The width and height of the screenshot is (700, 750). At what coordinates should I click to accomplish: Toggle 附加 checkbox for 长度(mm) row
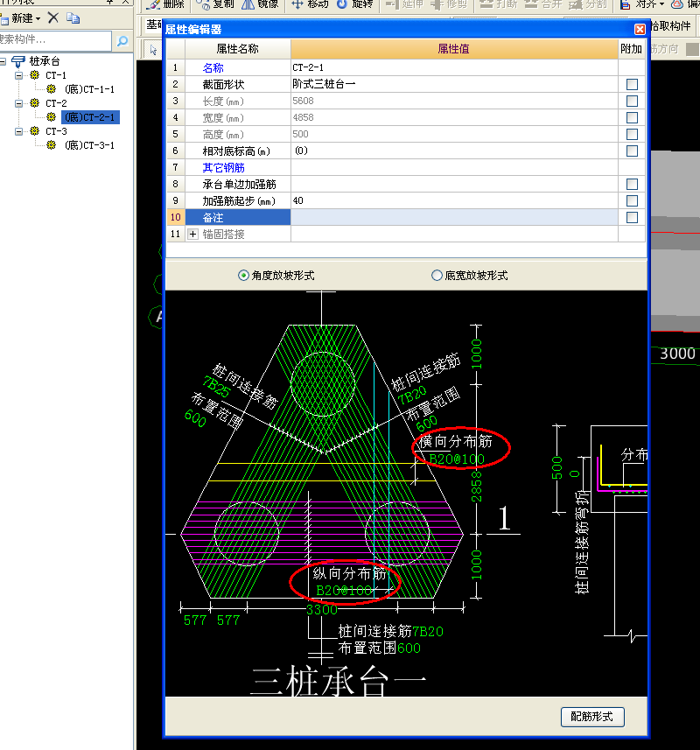tap(632, 101)
